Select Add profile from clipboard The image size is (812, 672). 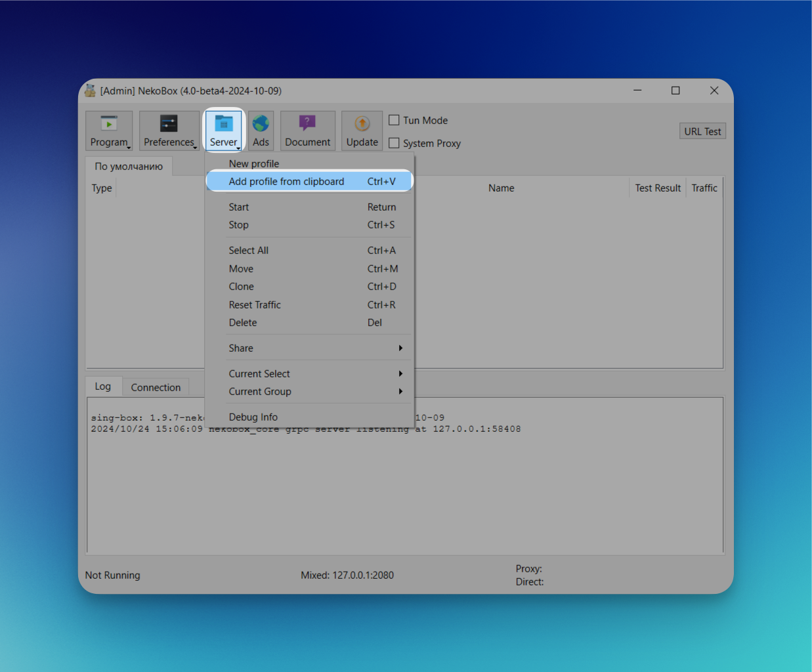(x=309, y=182)
